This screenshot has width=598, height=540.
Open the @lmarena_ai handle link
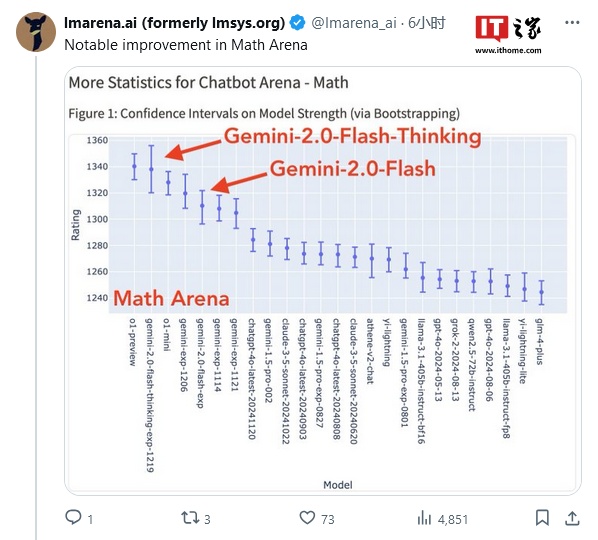point(354,23)
